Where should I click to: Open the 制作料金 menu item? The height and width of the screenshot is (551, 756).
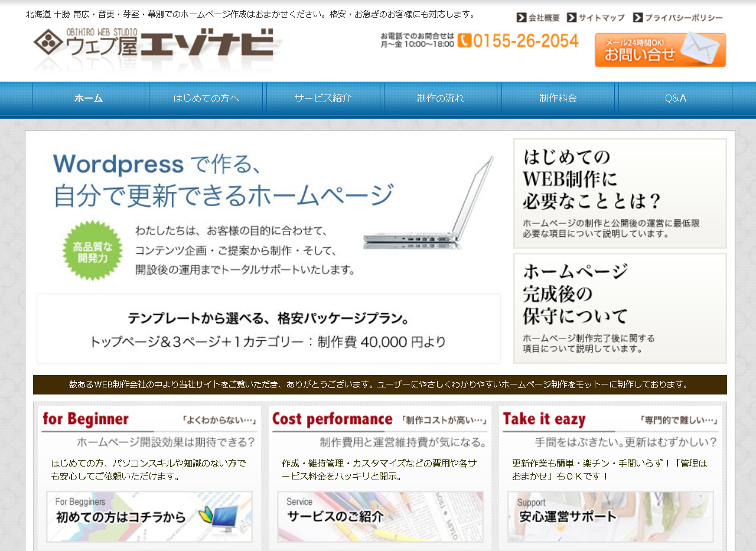(558, 98)
